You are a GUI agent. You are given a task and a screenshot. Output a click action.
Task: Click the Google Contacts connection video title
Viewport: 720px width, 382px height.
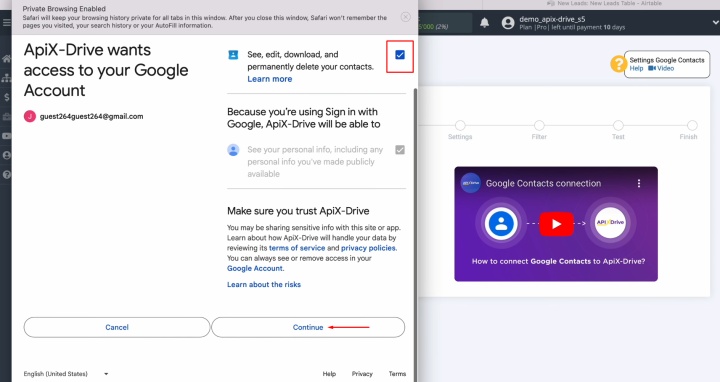point(543,183)
